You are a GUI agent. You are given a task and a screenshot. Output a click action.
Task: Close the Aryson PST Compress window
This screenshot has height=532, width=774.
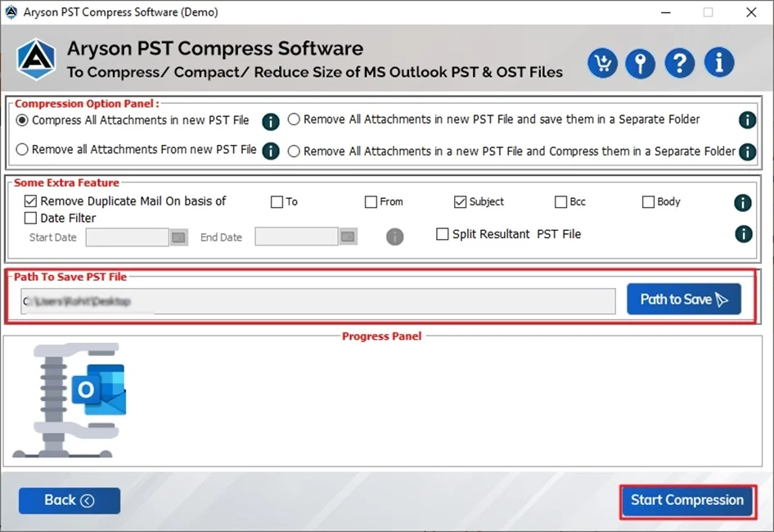coord(751,12)
